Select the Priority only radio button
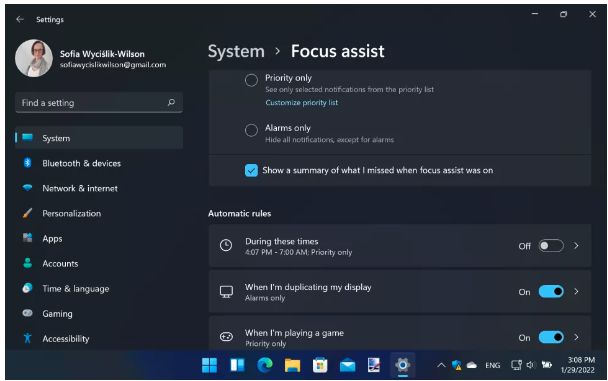The width and height of the screenshot is (608, 381). 251,80
